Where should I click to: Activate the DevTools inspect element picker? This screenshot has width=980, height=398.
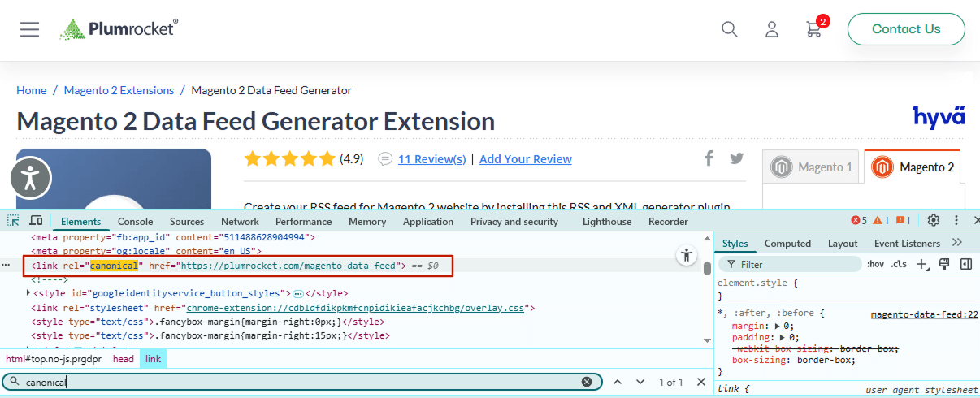coord(14,221)
